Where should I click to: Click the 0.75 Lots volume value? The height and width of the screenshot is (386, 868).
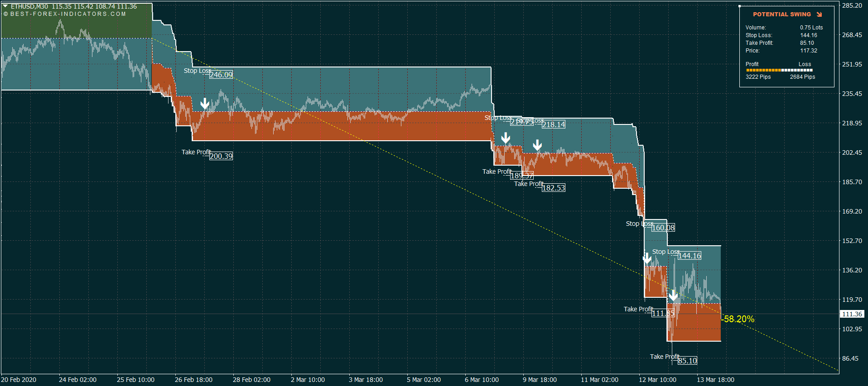811,28
